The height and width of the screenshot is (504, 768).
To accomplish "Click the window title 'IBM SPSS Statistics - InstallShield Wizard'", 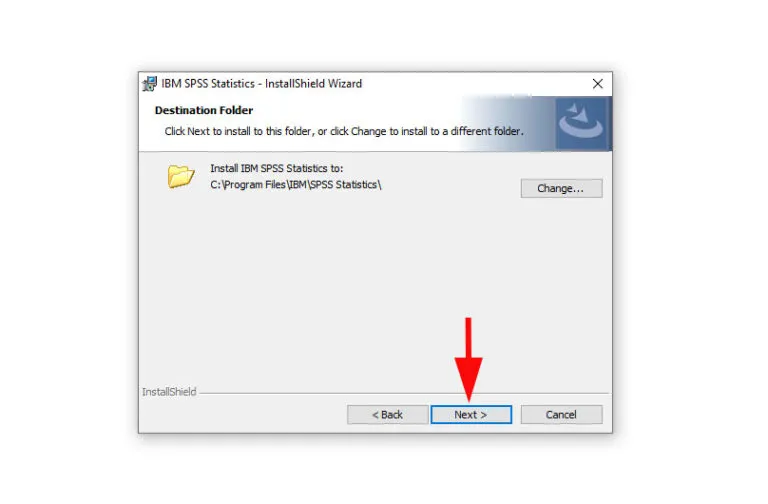I will point(262,84).
